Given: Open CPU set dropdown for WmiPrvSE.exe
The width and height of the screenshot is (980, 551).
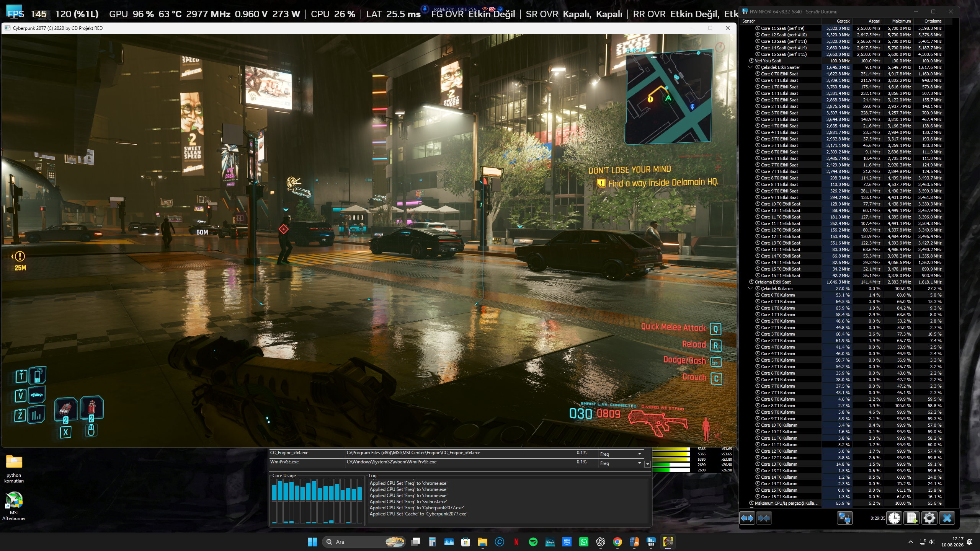Looking at the screenshot, I should click(621, 463).
